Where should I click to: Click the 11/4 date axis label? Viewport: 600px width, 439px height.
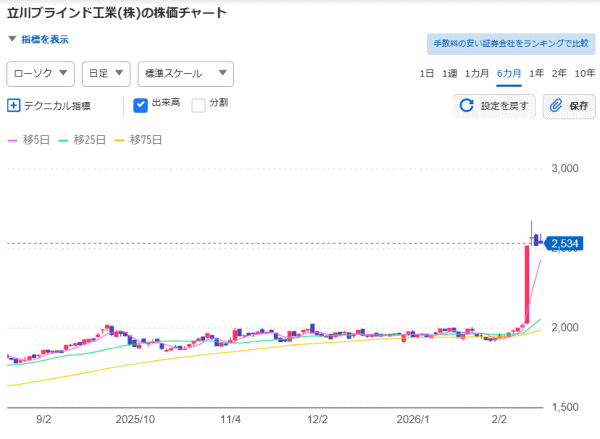click(230, 419)
